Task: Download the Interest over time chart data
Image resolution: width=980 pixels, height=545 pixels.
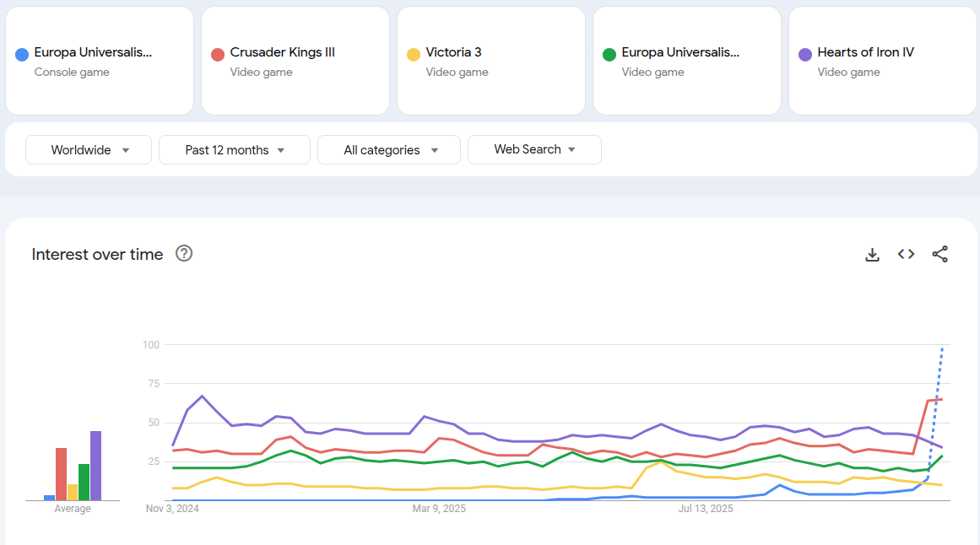Action: pos(872,255)
